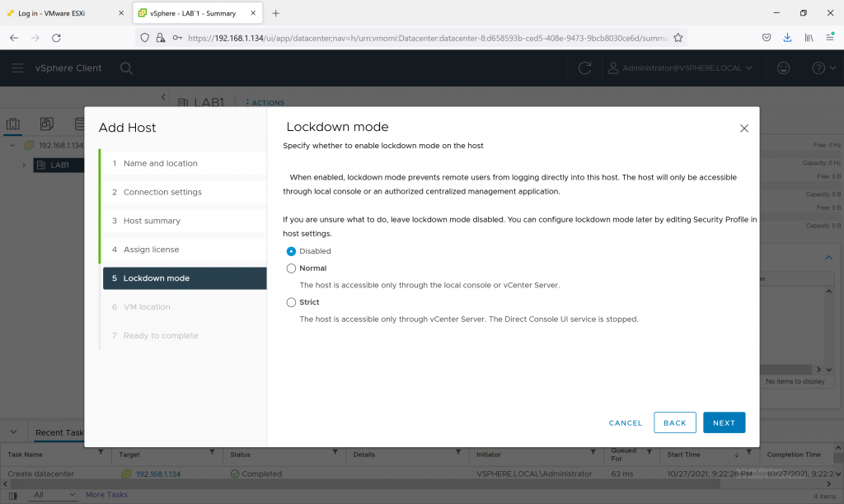Select step 5 Lockdown mode
Image resolution: width=844 pixels, height=504 pixels.
184,278
